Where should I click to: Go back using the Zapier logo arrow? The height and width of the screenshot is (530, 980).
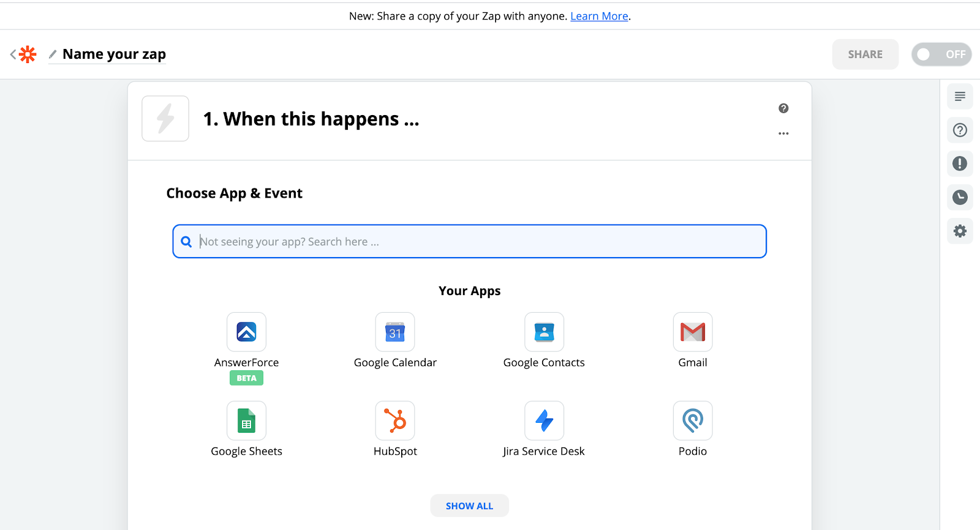pyautogui.click(x=23, y=54)
